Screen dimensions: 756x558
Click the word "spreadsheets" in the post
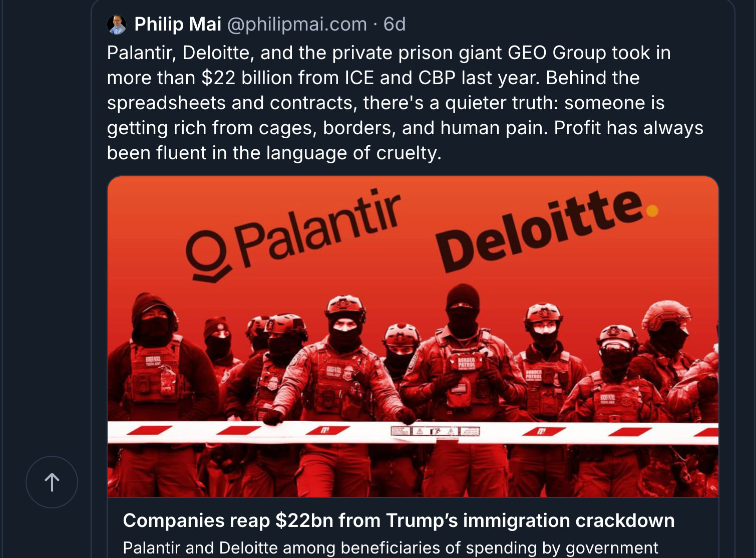click(166, 103)
